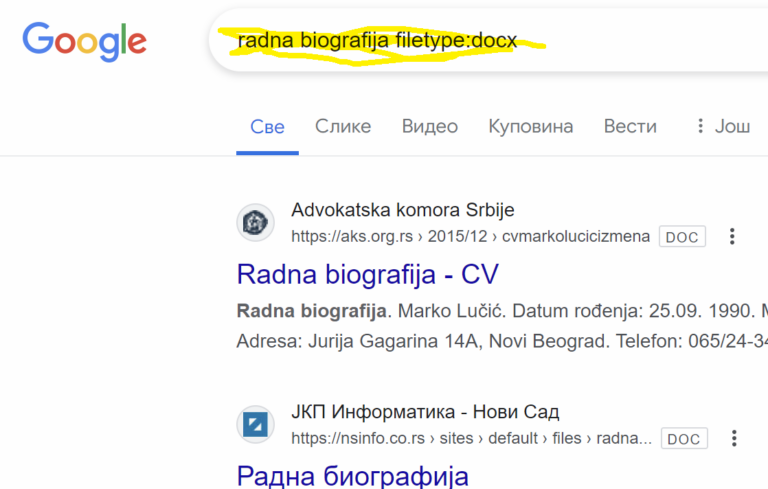Click the snippet text mentioning Marko Lučić
The height and width of the screenshot is (489, 768).
click(x=502, y=311)
